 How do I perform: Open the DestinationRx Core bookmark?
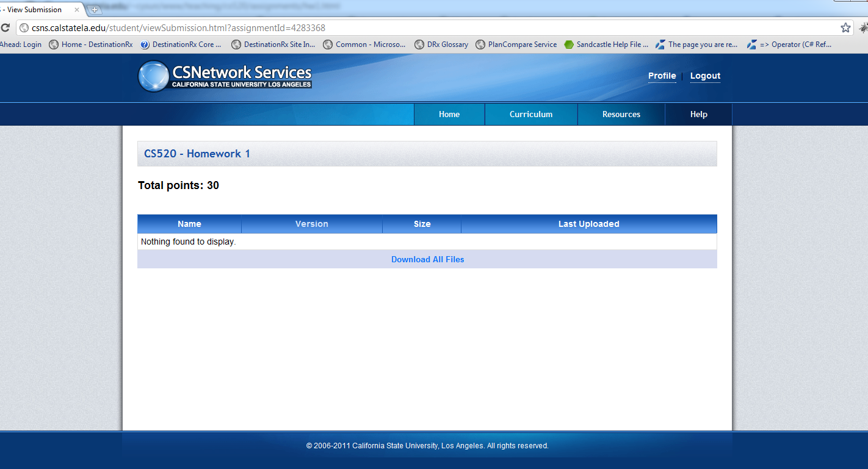(181, 45)
